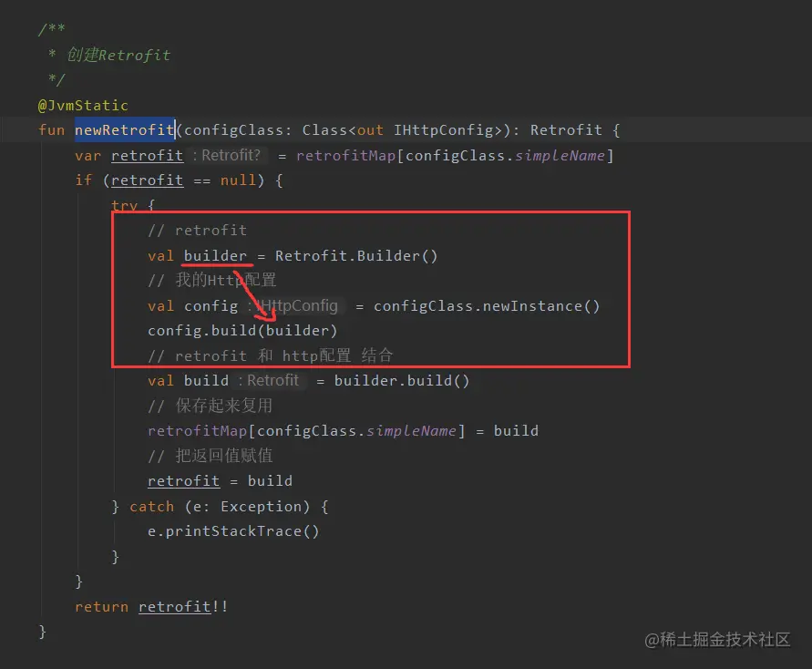Click the 创建Retrofit doc comment text
Viewport: 812px width, 669px height.
(x=118, y=55)
